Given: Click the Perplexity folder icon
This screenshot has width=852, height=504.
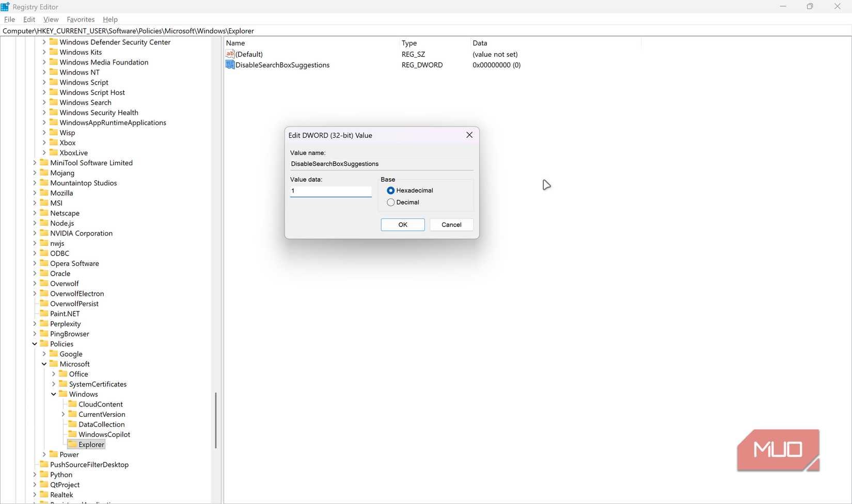Looking at the screenshot, I should [x=44, y=323].
